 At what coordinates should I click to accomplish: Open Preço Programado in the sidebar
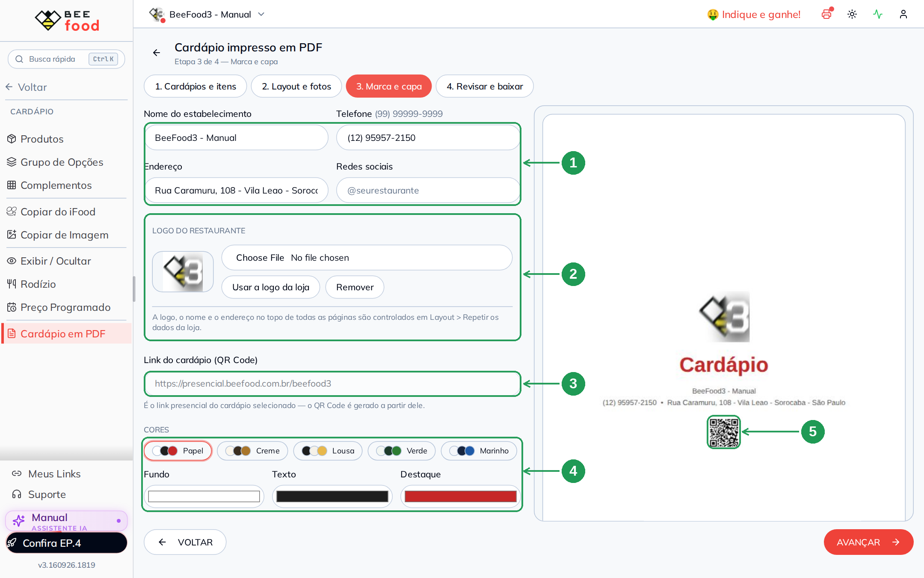click(x=66, y=307)
